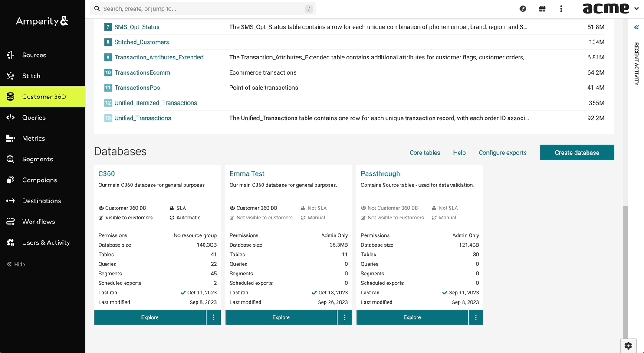Open the Workflows section
Image resolution: width=644 pixels, height=353 pixels.
(10, 222)
